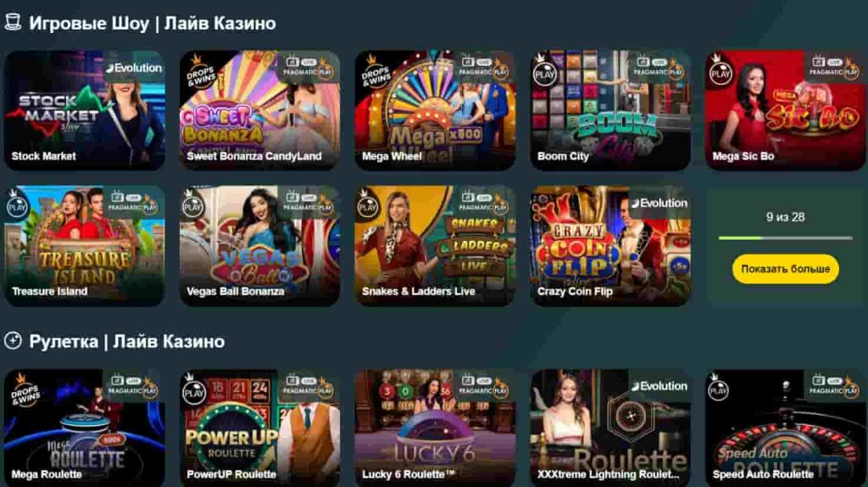The height and width of the screenshot is (487, 868).
Task: Open the Рулетка | Лайв Казино section heading
Action: pyautogui.click(x=127, y=341)
